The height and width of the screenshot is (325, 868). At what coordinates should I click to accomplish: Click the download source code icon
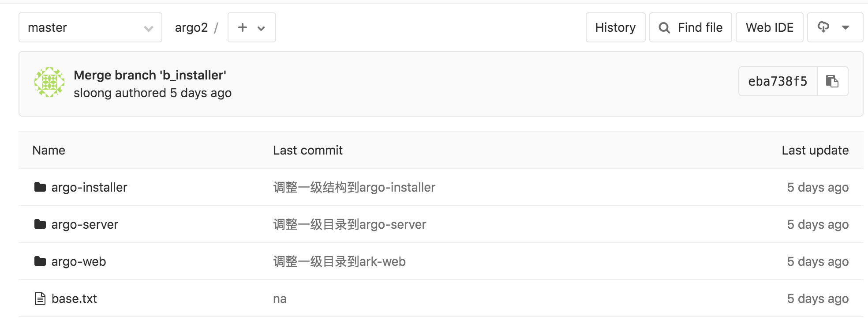pyautogui.click(x=824, y=27)
